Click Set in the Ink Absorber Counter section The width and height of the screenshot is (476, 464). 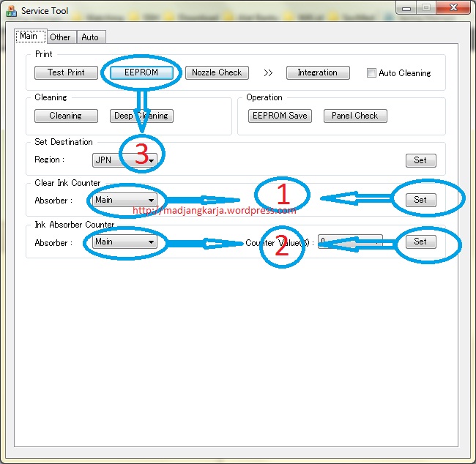421,242
